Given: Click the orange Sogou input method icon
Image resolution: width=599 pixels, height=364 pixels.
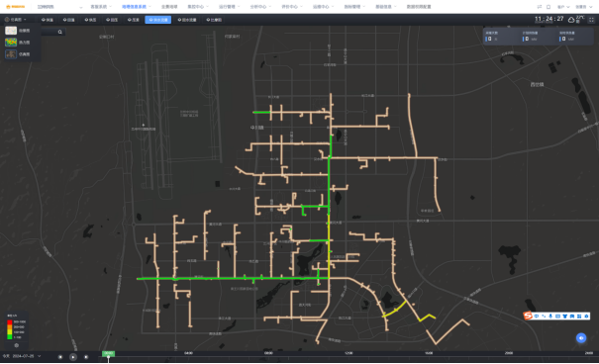Looking at the screenshot, I should click(528, 316).
